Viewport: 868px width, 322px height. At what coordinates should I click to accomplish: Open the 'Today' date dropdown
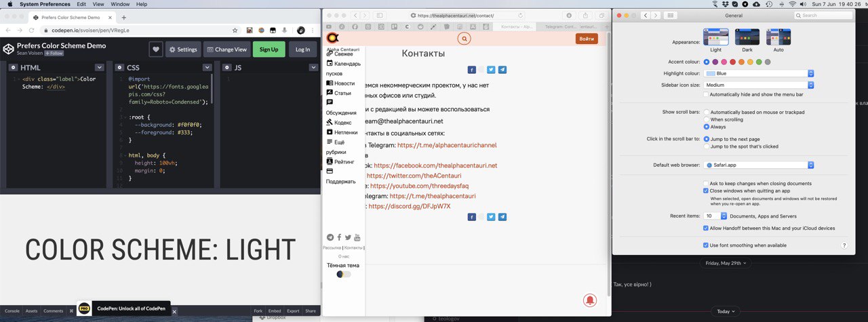(725, 311)
